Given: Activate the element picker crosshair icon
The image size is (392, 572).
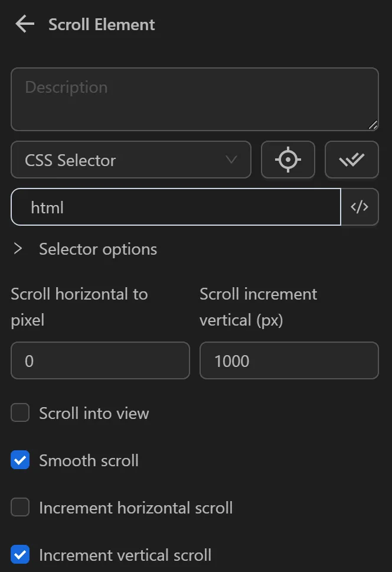Looking at the screenshot, I should (288, 160).
